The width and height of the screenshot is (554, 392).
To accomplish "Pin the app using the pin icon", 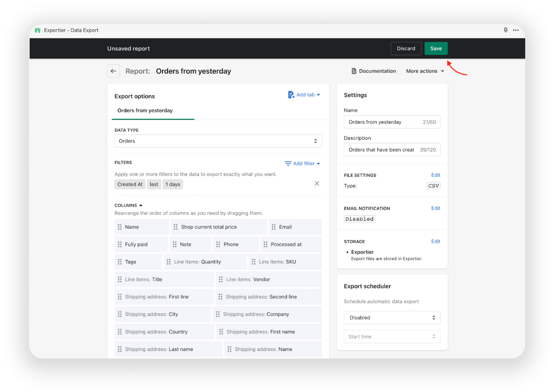I will coord(506,30).
